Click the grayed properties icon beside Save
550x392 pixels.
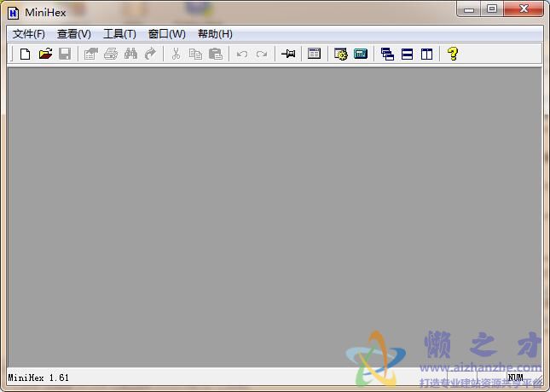point(91,54)
